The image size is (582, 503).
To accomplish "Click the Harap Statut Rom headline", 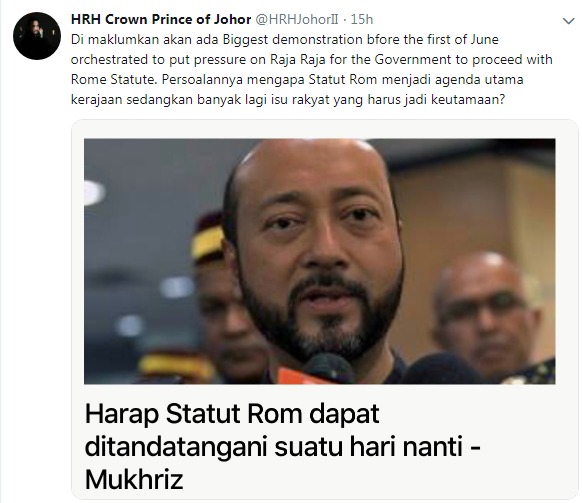I will [283, 446].
